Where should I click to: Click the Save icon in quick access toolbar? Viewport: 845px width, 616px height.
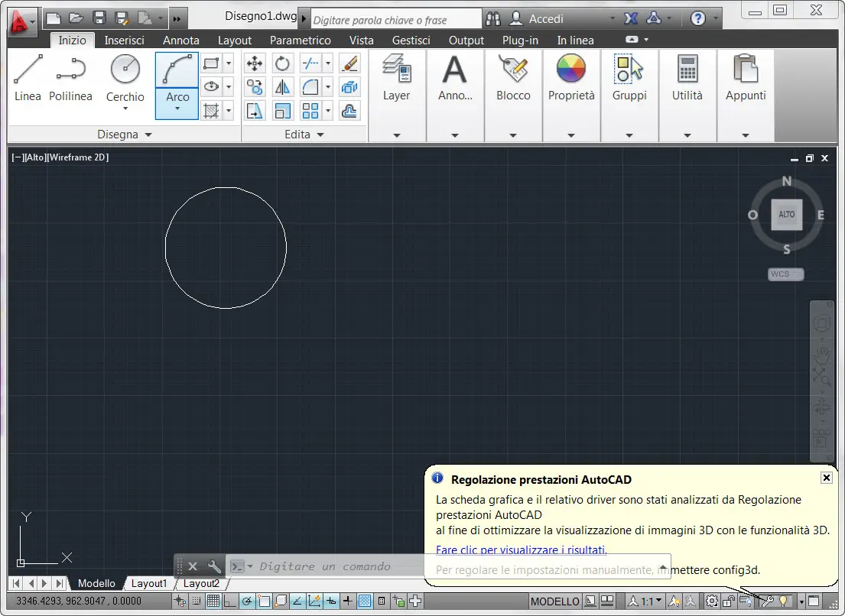[99, 18]
